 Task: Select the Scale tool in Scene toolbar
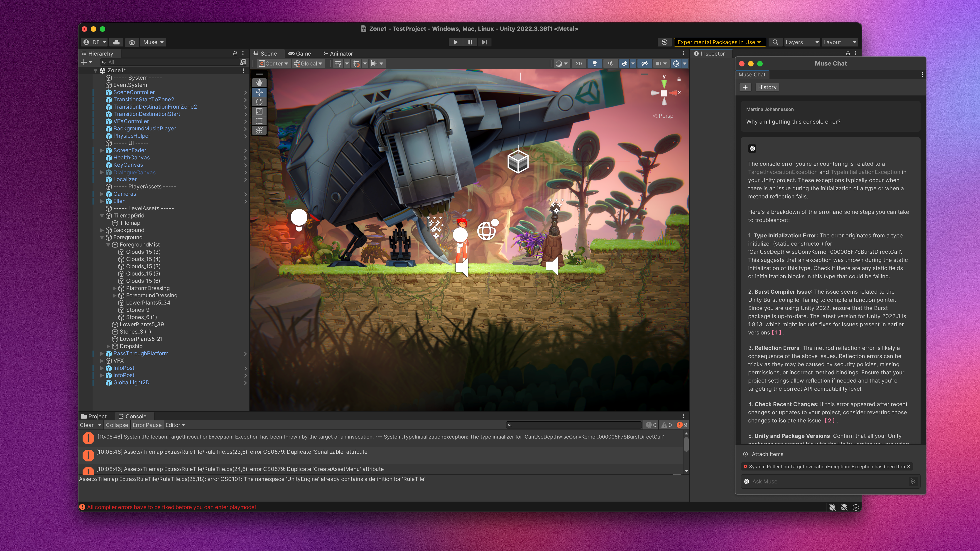tap(259, 111)
